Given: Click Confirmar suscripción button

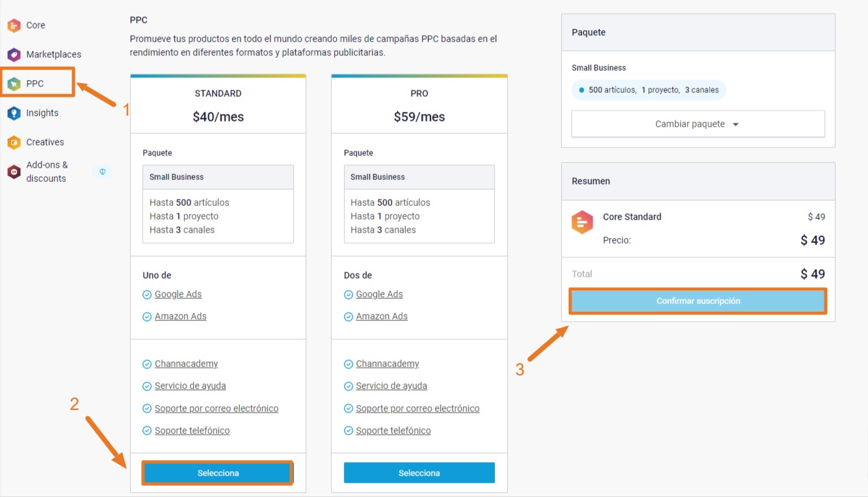Looking at the screenshot, I should point(698,301).
